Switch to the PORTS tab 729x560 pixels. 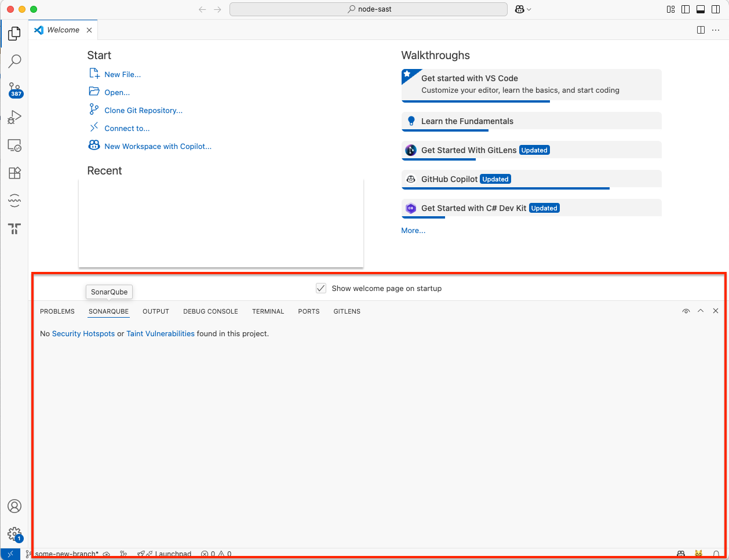tap(309, 311)
